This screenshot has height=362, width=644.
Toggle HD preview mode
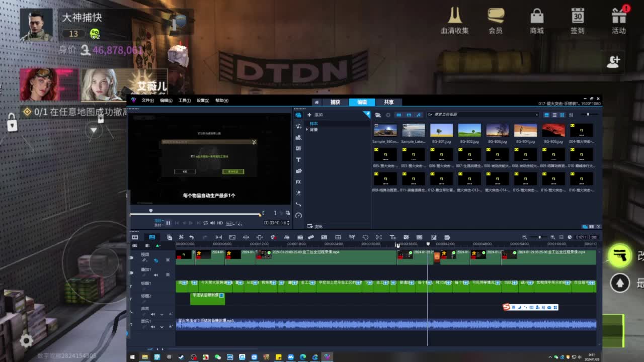[220, 223]
